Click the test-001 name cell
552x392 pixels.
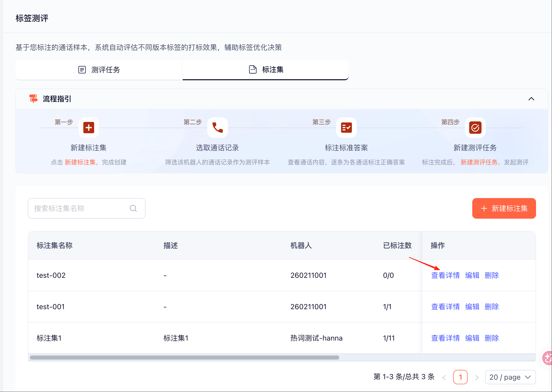click(50, 307)
